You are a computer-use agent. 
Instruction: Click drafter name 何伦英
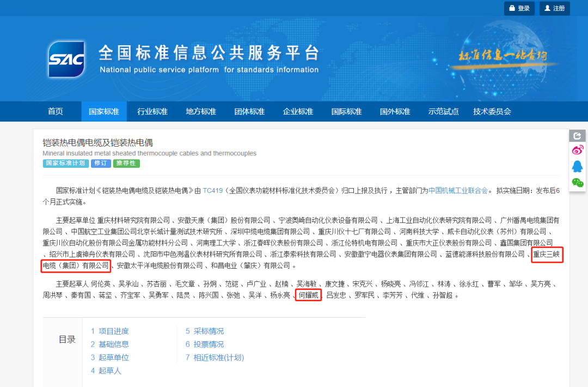coord(101,284)
